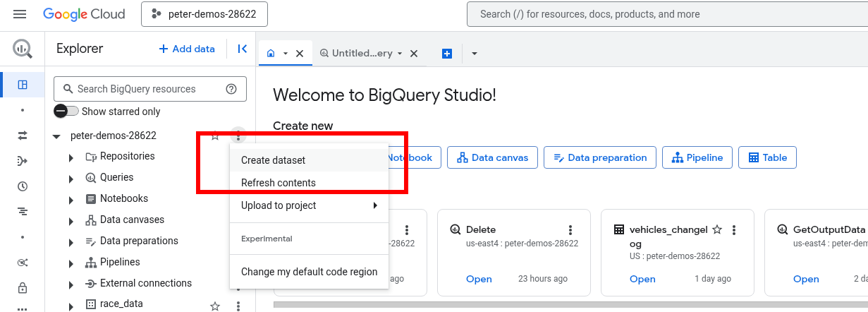Image resolution: width=868 pixels, height=312 pixels.
Task: Select the race_data dataset label
Action: [123, 304]
